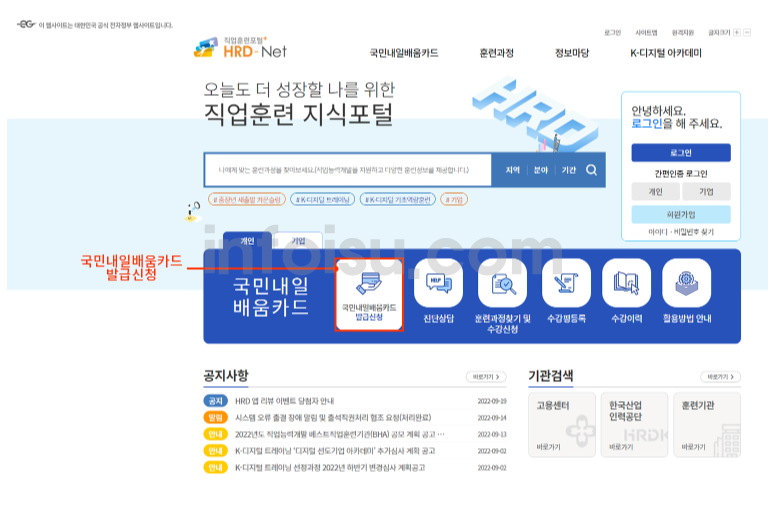This screenshot has height=505, width=768.
Task: Click top 로그인 utility link
Action: click(x=612, y=32)
